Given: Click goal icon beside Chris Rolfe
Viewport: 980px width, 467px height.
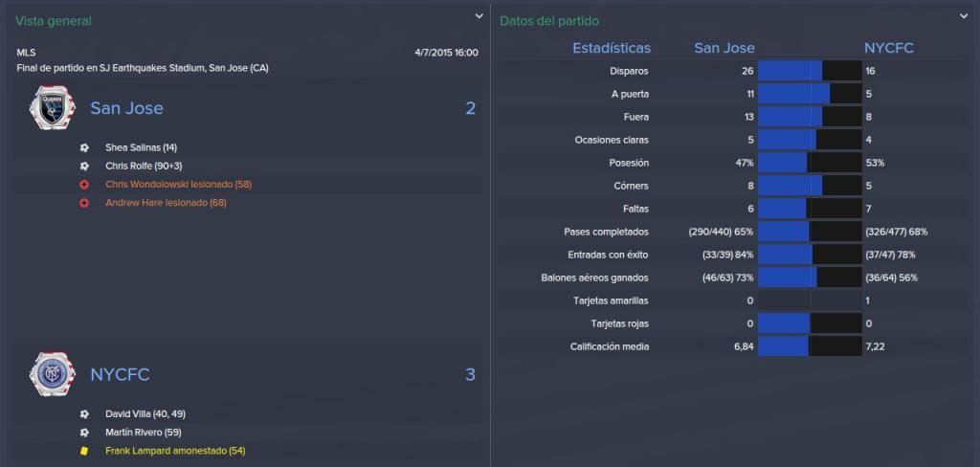Looking at the screenshot, I should [x=84, y=167].
